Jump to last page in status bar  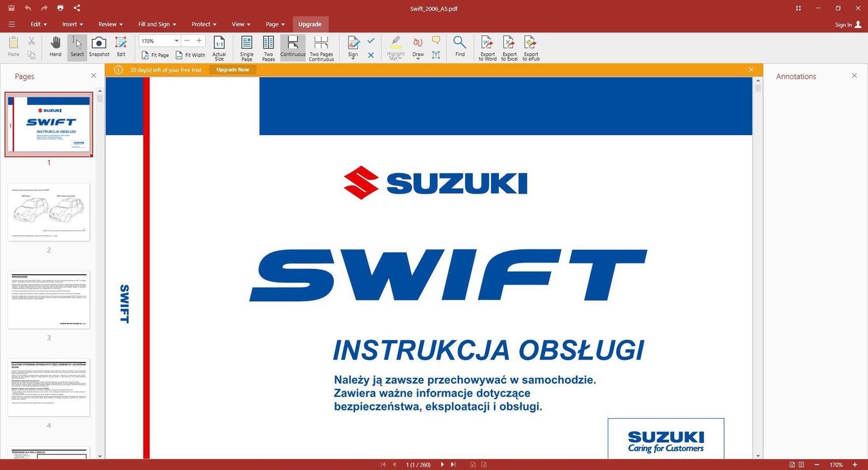[453, 464]
